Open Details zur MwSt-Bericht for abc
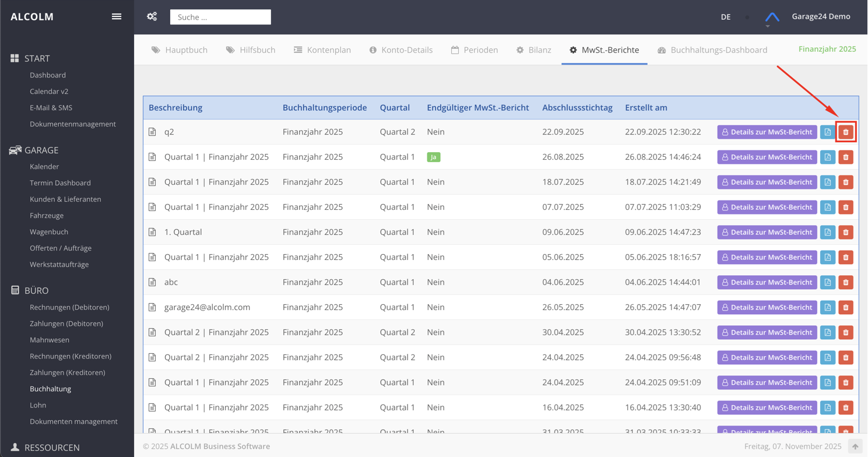Viewport: 868px width, 457px height. (767, 283)
